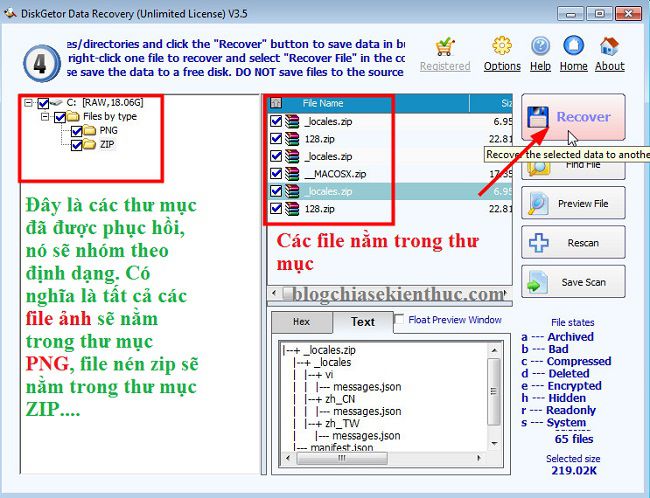Toggle the PNG folder checkbox
The image size is (650, 498).
pos(76,131)
